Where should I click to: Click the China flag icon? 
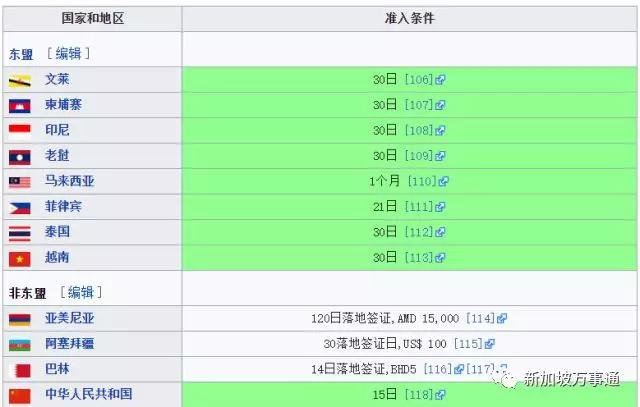click(20, 396)
